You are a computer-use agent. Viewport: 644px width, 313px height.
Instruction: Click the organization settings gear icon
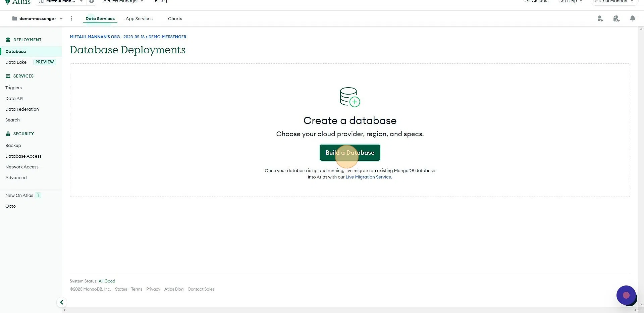91,2
